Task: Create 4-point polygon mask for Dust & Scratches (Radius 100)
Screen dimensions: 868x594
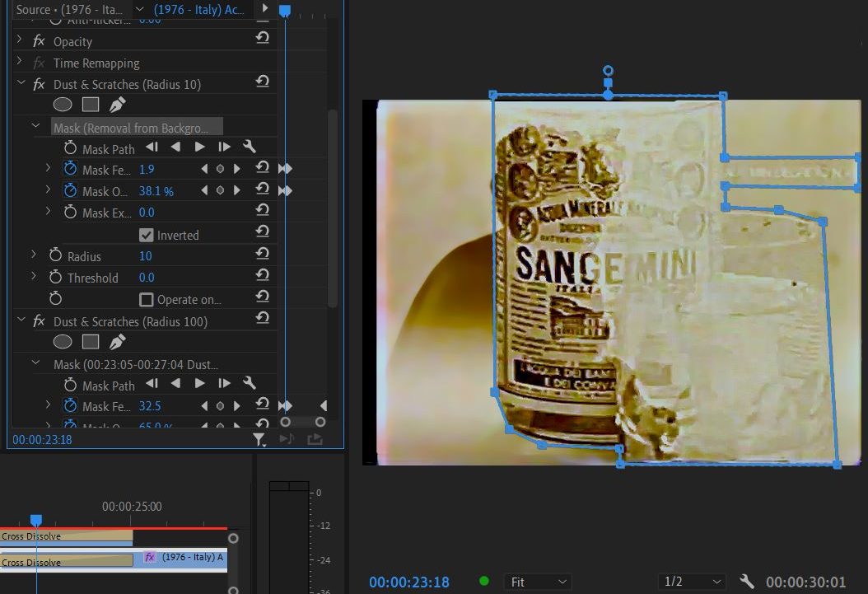Action: [91, 342]
